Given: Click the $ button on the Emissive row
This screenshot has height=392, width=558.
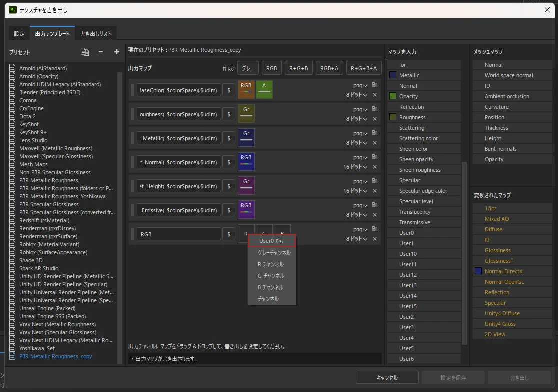Looking at the screenshot, I should tap(229, 210).
